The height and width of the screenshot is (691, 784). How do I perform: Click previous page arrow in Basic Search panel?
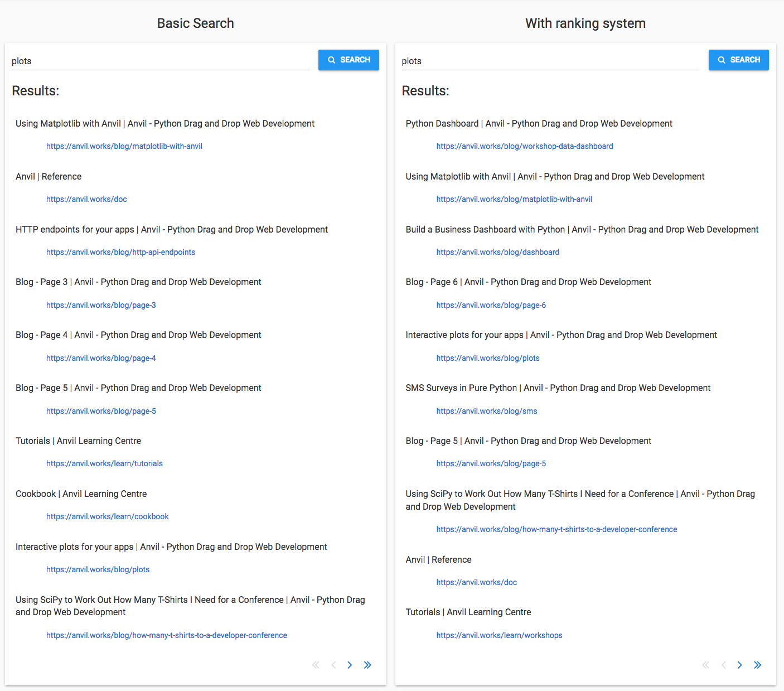333,665
